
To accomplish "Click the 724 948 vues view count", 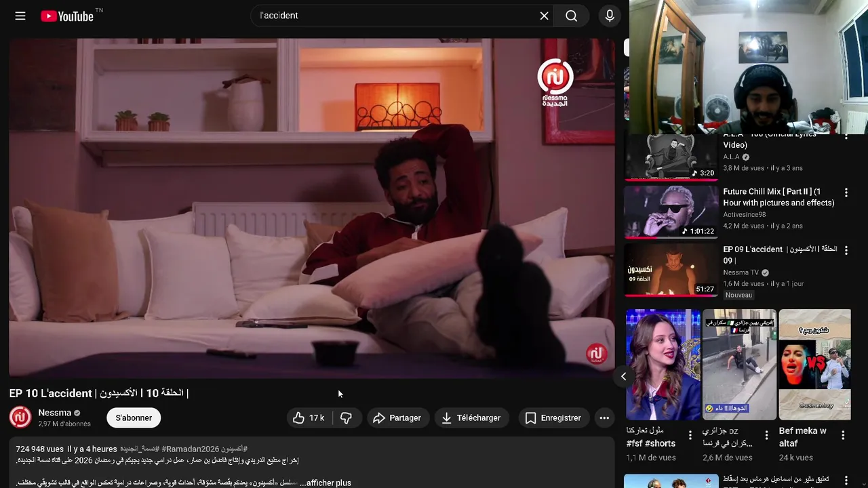I will pyautogui.click(x=40, y=449).
